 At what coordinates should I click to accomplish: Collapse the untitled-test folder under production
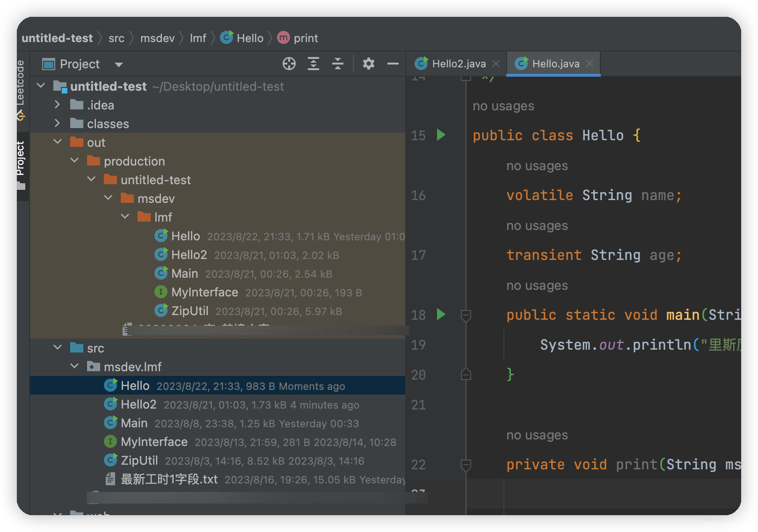(x=91, y=180)
